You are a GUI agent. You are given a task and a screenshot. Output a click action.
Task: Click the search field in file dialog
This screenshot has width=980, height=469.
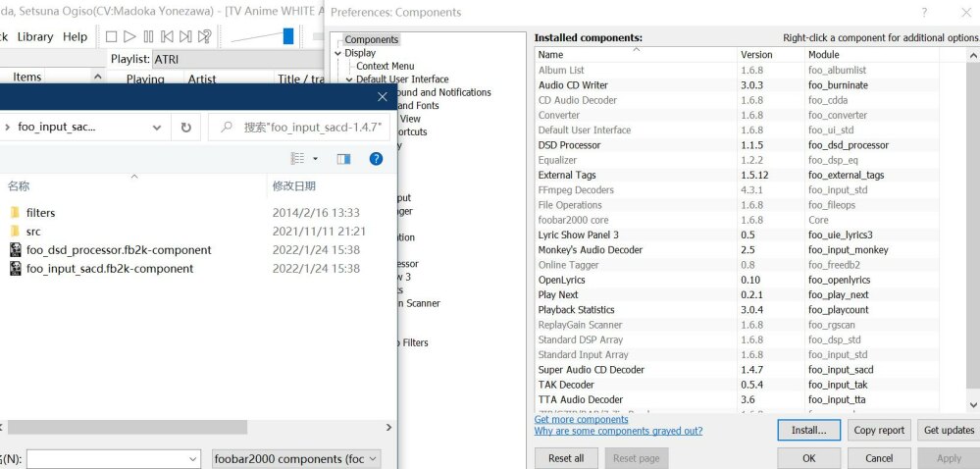299,128
